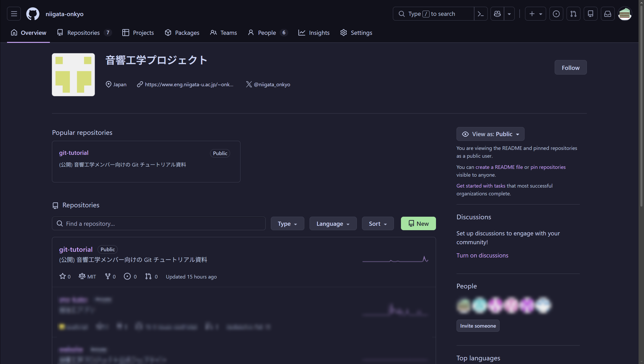Open git-tutorial in Popular repositories
644x364 pixels.
click(74, 153)
